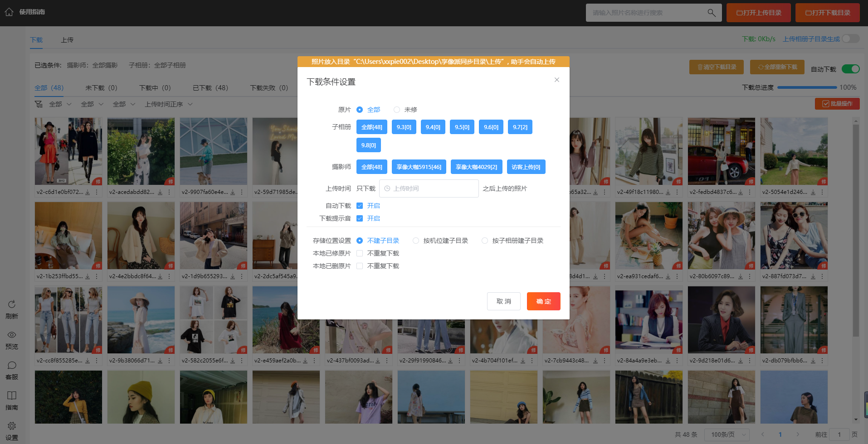Select 按机位建子目录 storage option

tap(416, 241)
